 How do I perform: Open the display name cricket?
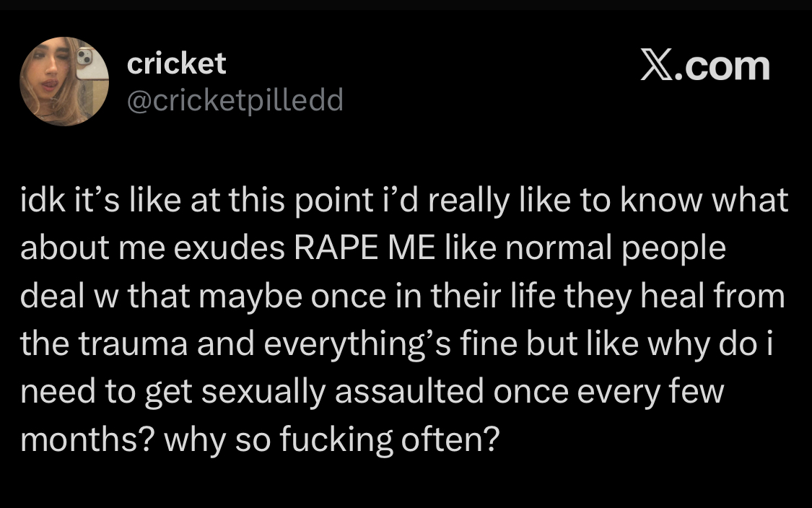pyautogui.click(x=176, y=63)
